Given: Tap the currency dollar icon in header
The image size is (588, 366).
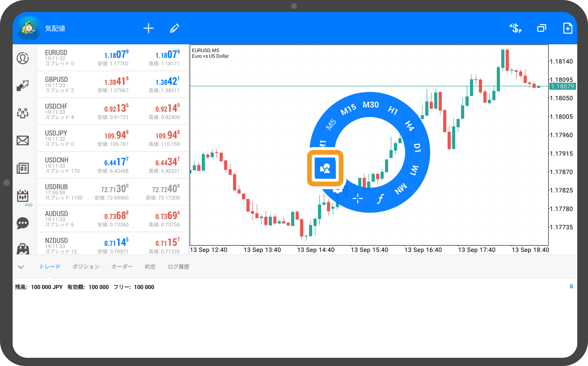Looking at the screenshot, I should pyautogui.click(x=515, y=28).
